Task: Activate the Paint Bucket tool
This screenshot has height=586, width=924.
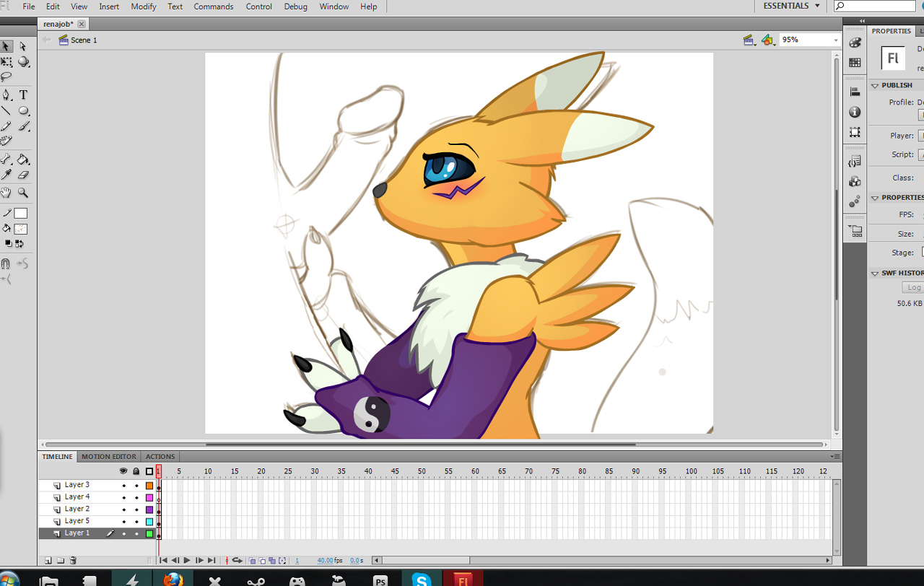Action: [23, 159]
